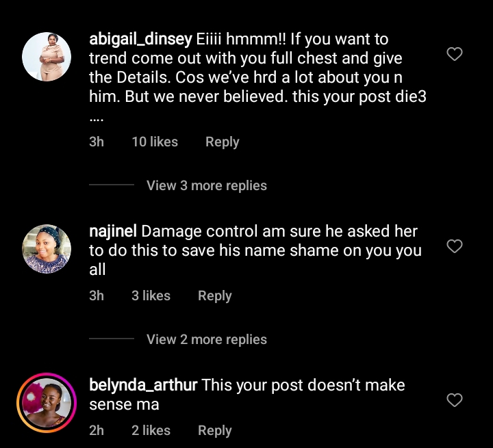
Task: Show who gave the '10 likes'
Action: click(x=155, y=142)
